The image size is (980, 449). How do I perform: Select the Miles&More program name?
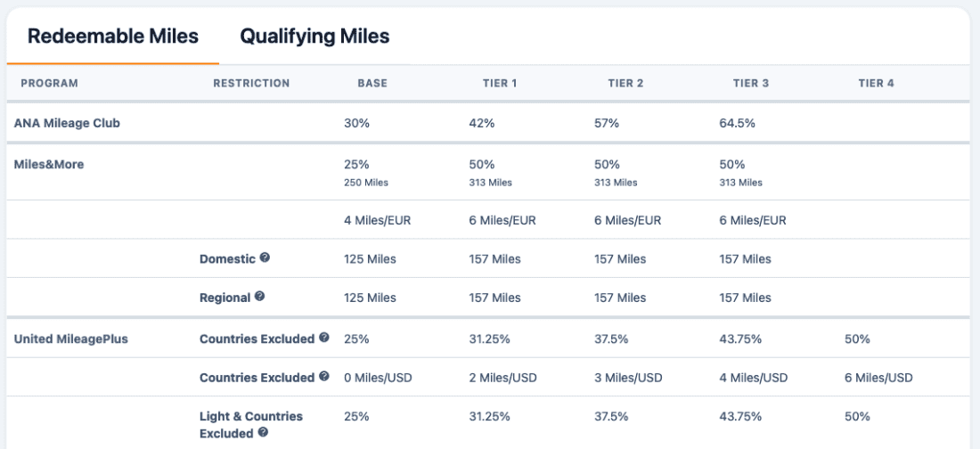[x=49, y=165]
